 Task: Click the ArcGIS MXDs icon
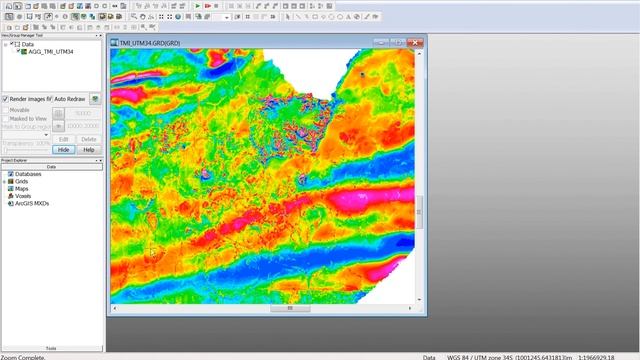tap(11, 203)
